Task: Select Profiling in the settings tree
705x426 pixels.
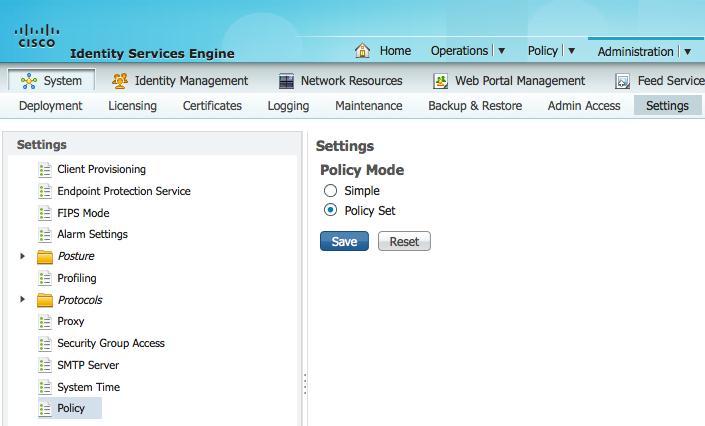Action: click(76, 278)
